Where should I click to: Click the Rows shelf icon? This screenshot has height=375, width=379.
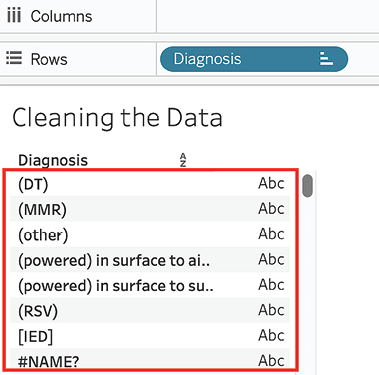[x=14, y=58]
